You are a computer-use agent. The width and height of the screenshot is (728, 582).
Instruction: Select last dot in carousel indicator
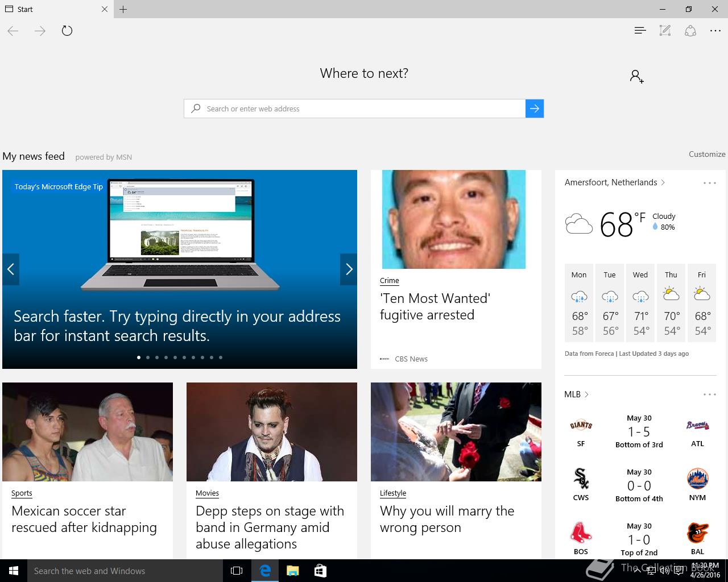click(x=221, y=357)
